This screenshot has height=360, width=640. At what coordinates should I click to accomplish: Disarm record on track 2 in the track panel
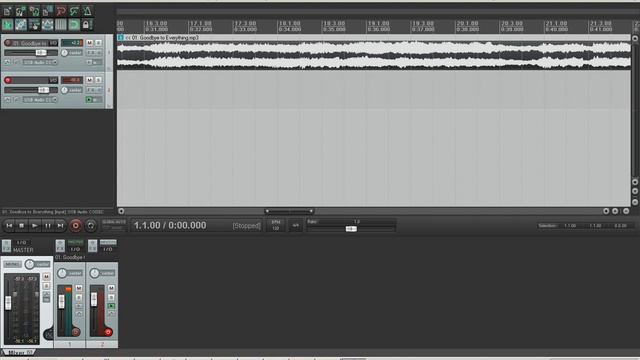pos(8,80)
